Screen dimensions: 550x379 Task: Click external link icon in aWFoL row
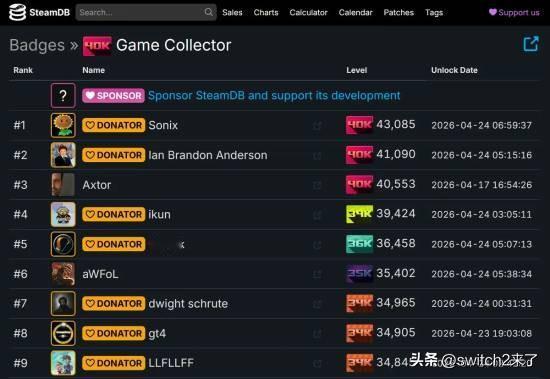click(x=317, y=274)
